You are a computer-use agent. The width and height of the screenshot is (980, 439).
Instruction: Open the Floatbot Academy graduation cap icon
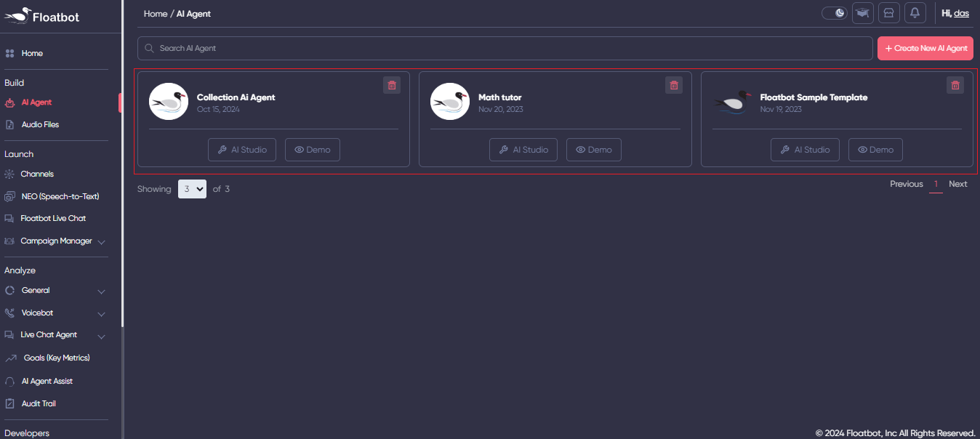[863, 12]
